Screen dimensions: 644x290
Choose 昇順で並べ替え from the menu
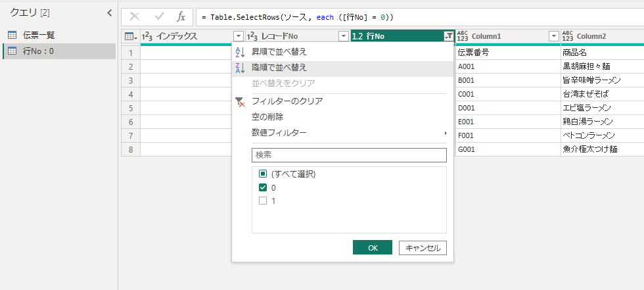[x=279, y=51]
